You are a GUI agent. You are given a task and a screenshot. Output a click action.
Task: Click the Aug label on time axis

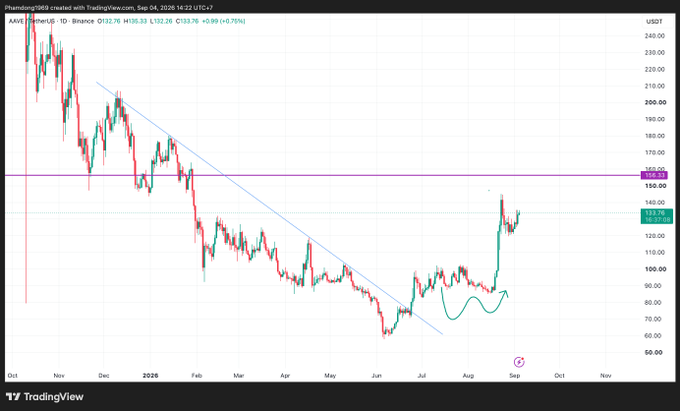[x=468, y=375]
